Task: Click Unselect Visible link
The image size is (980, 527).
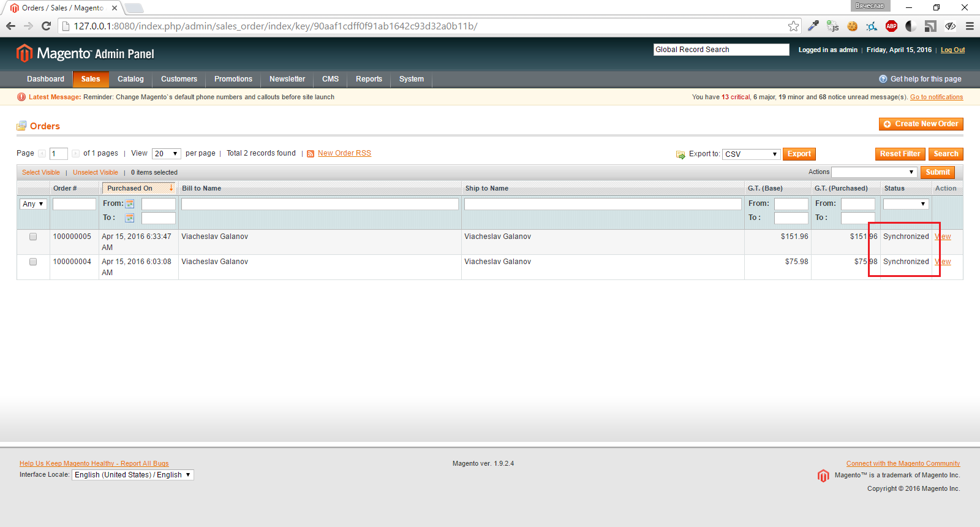Action: [96, 173]
